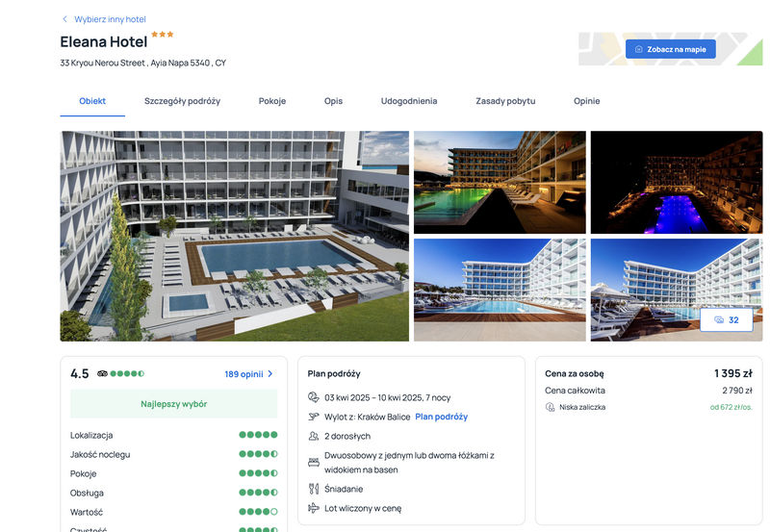Click the chevron next to 189 opinii
770x532 pixels.
point(270,374)
